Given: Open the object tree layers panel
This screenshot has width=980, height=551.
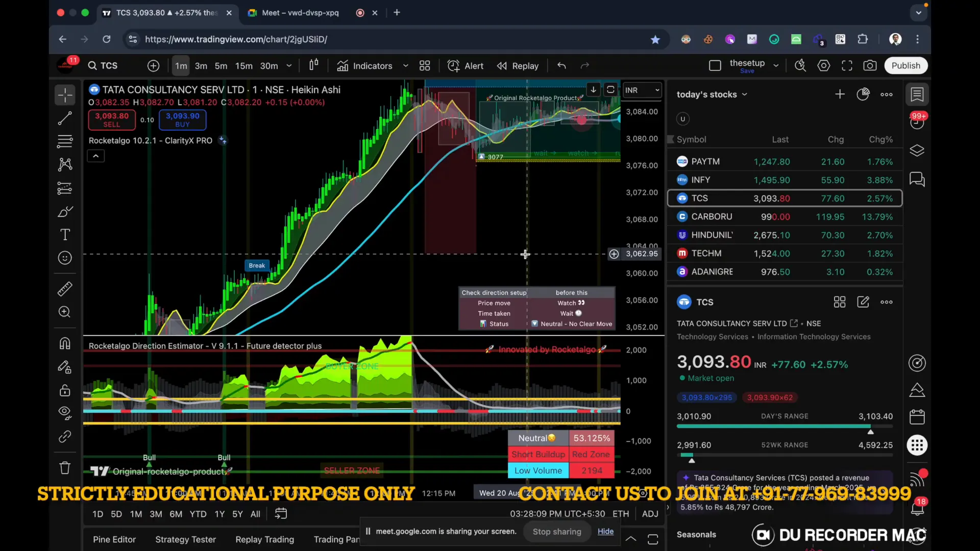Looking at the screenshot, I should (917, 151).
